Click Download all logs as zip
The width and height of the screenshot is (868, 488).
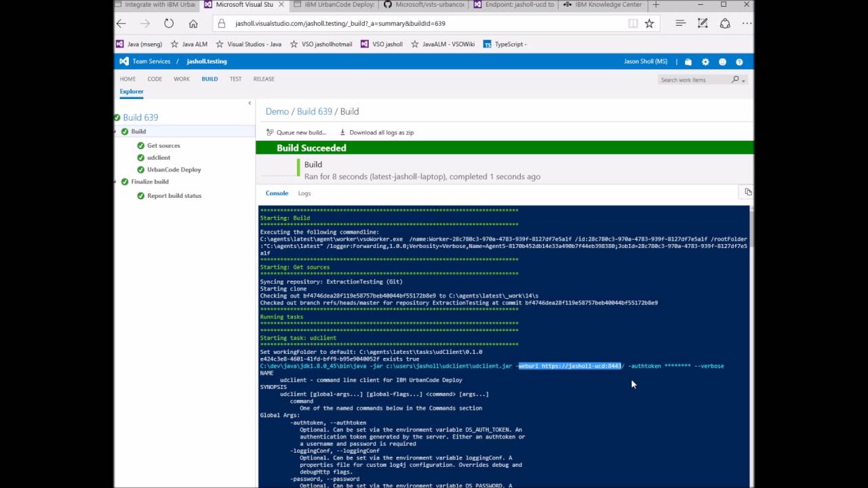[x=376, y=132]
